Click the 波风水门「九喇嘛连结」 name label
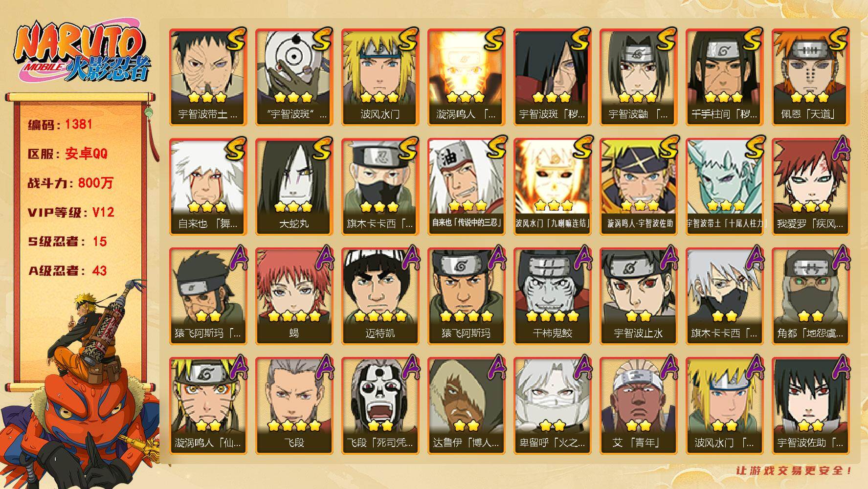The image size is (868, 489). tap(552, 223)
